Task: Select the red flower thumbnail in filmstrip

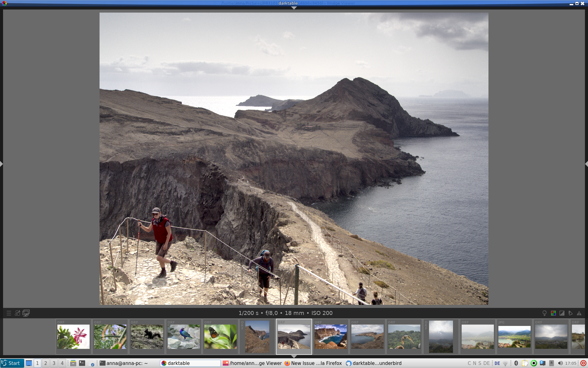Action: pos(73,337)
